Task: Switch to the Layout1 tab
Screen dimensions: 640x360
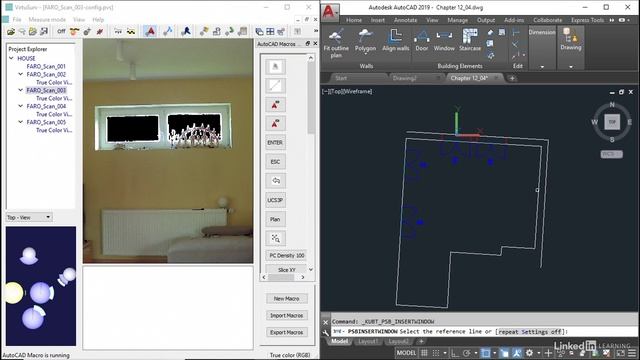Action: coord(367,341)
